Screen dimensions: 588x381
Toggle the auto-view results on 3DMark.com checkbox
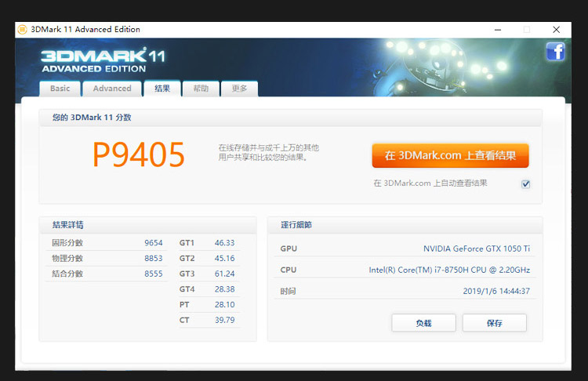pos(526,183)
